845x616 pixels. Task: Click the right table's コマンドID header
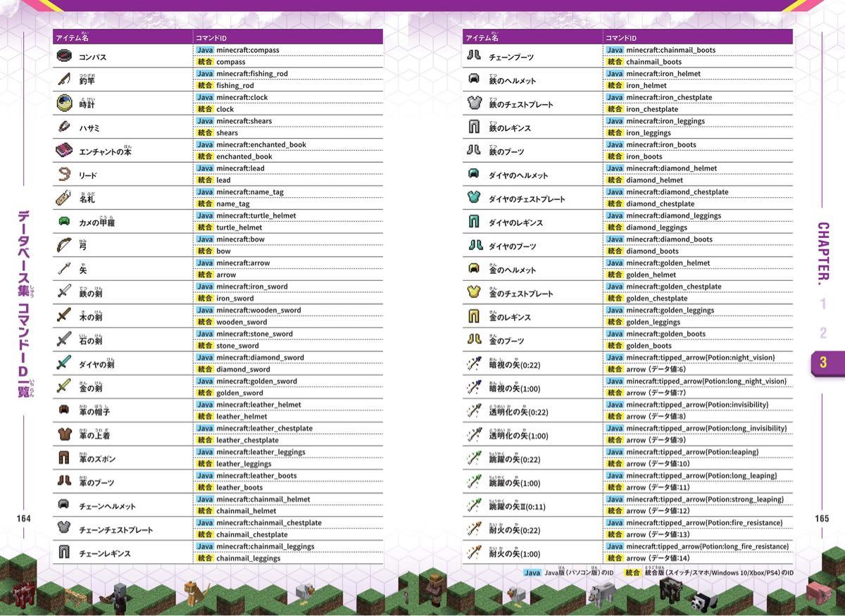pos(621,37)
